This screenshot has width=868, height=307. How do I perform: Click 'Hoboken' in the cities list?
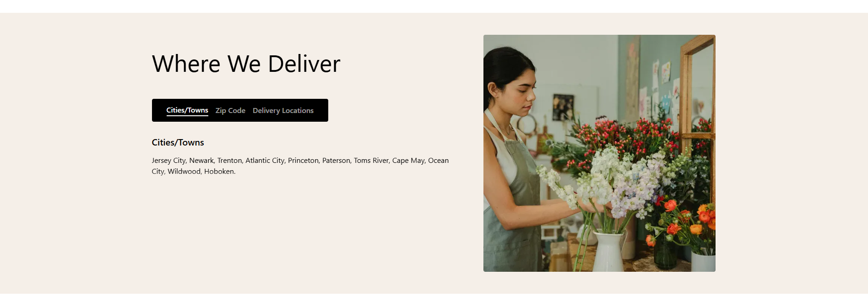pyautogui.click(x=219, y=172)
